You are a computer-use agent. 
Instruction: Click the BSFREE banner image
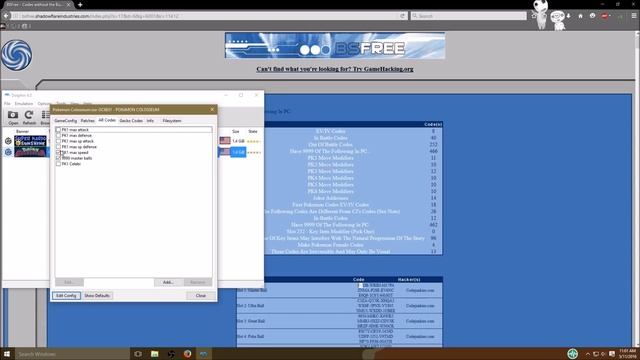335,46
